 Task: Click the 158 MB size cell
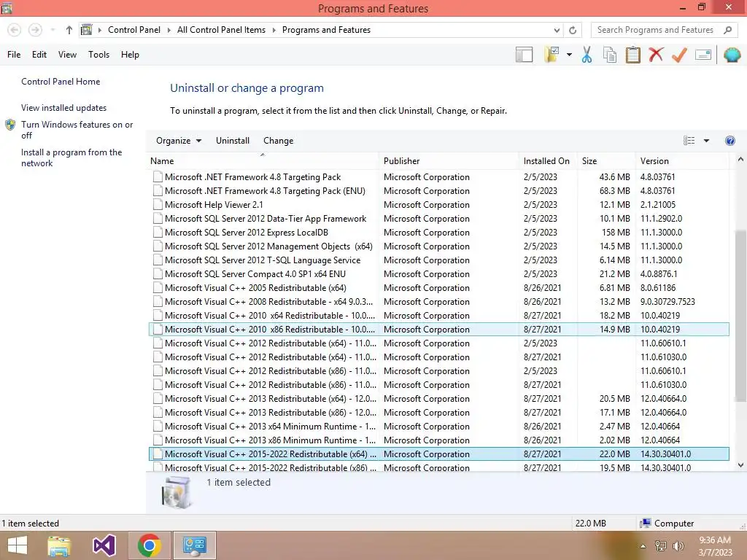coord(616,233)
